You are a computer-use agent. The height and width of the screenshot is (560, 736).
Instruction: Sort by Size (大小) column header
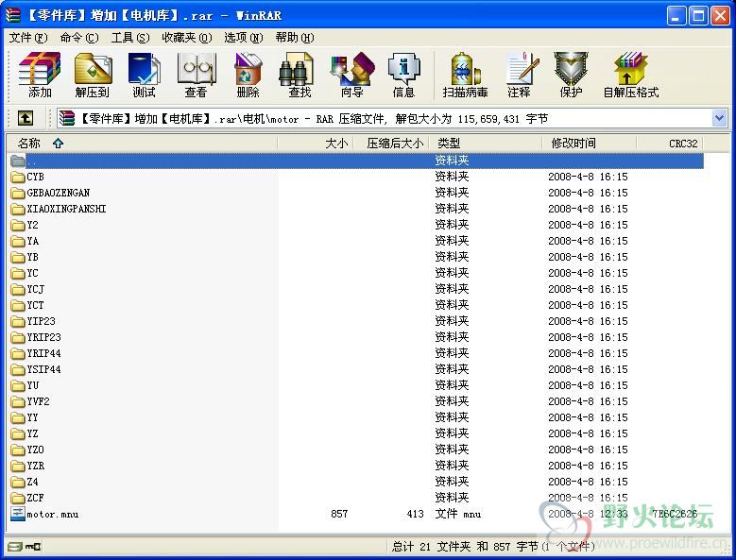315,143
